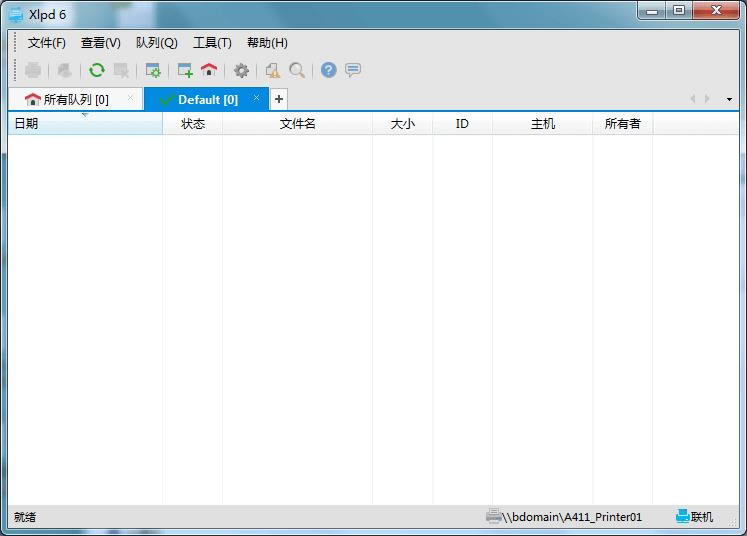Open queue properties window-with-gear icon

click(x=152, y=70)
